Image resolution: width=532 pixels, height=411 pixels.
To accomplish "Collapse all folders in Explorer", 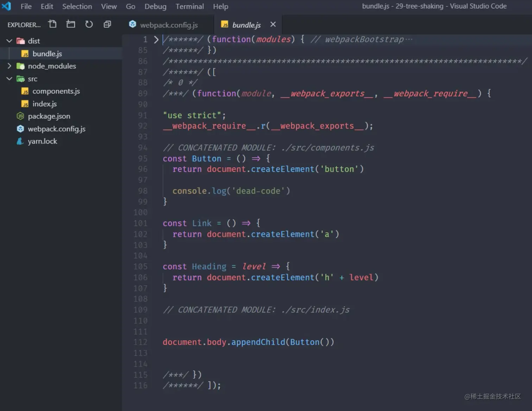I will point(107,24).
